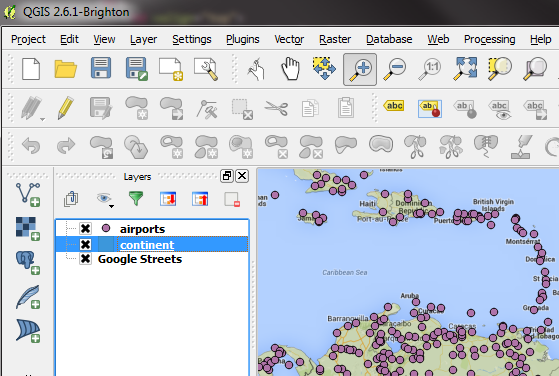Select the highlighted pin labels tool
559x376 pixels.
[x=430, y=109]
